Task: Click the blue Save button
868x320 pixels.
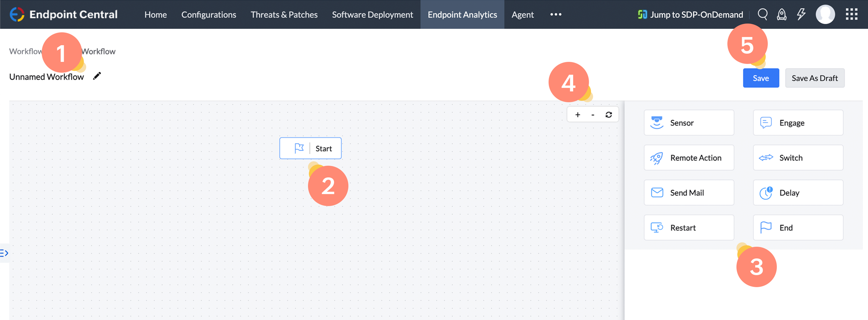Action: click(761, 78)
